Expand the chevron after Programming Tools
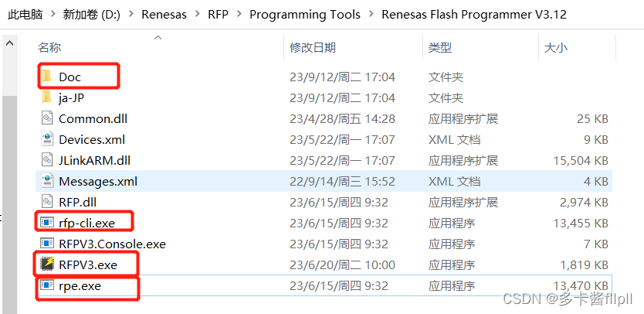The image size is (644, 314). pyautogui.click(x=371, y=15)
